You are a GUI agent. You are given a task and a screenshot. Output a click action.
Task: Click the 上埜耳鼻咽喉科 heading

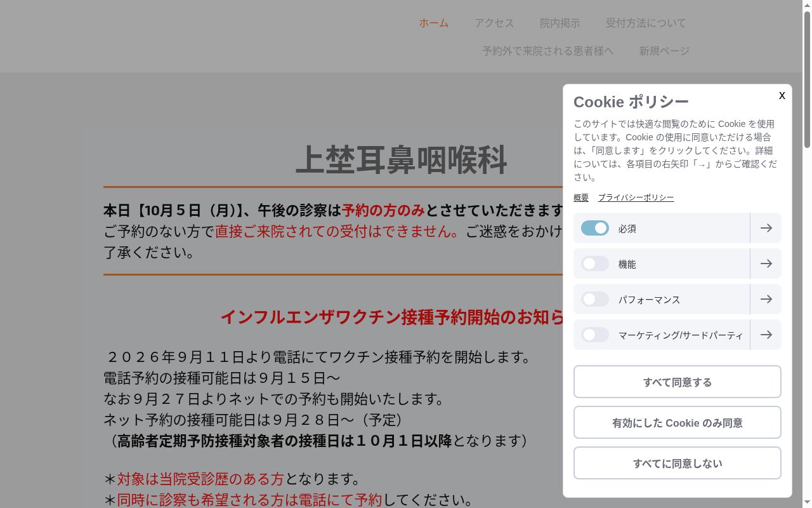[x=402, y=160]
